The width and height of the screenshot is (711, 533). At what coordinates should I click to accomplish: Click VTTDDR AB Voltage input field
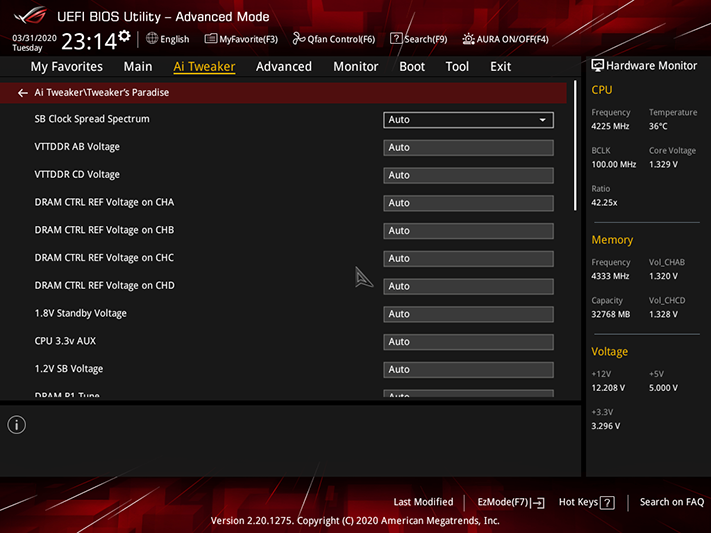pos(468,147)
